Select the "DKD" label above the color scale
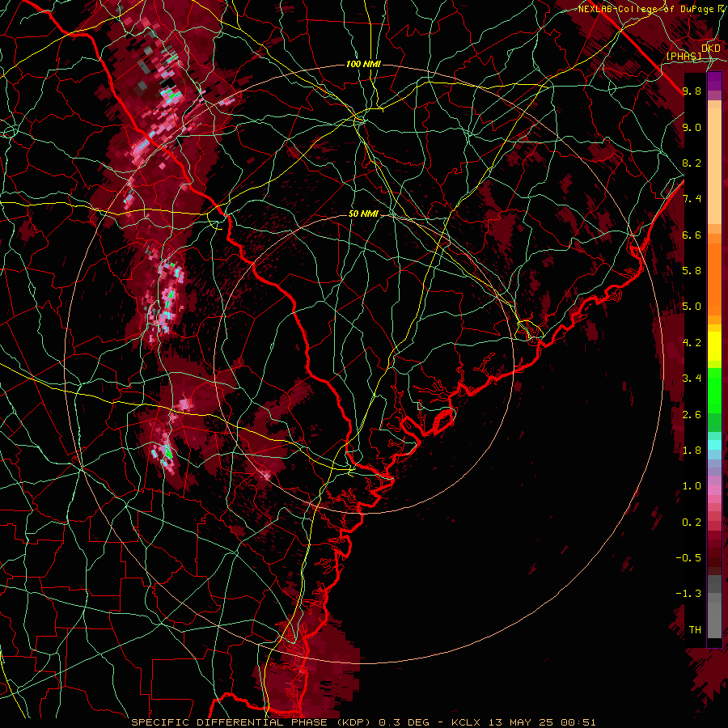This screenshot has width=728, height=728. point(711,48)
